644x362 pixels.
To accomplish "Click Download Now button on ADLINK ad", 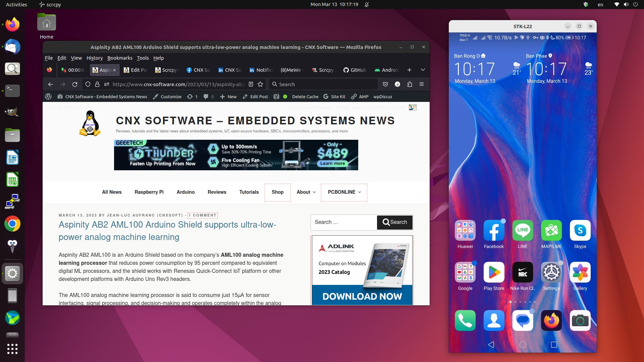I will (x=362, y=296).
